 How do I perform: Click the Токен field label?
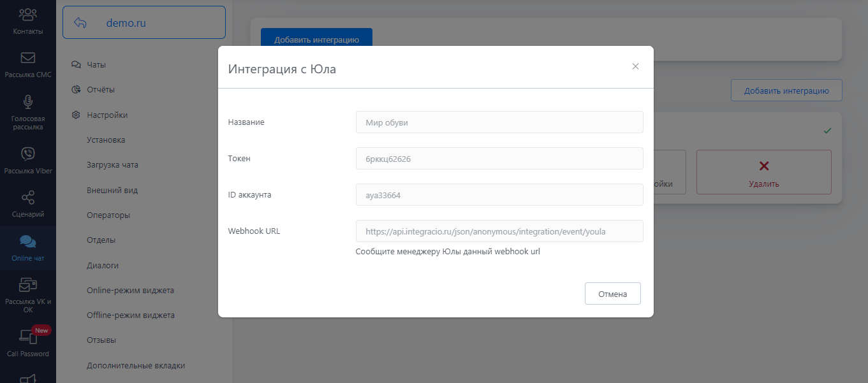(239, 158)
